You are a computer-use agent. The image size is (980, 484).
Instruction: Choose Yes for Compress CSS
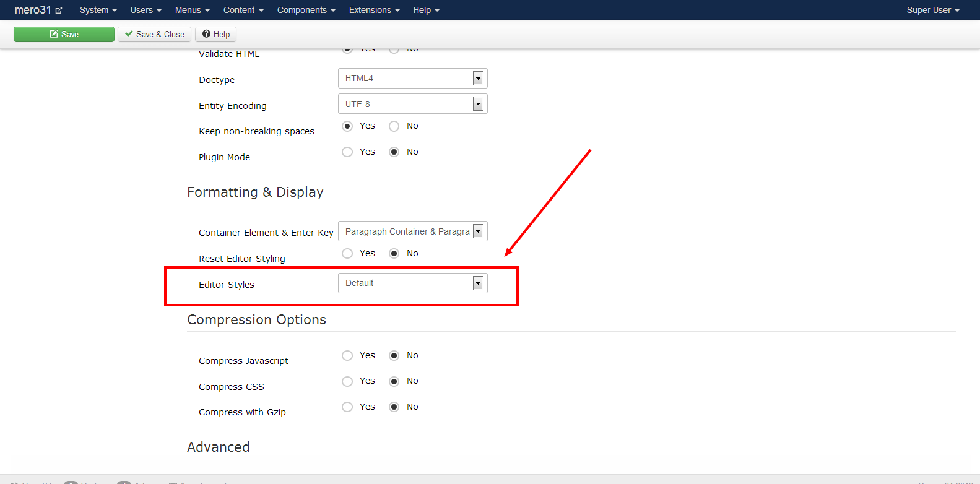[x=347, y=381]
